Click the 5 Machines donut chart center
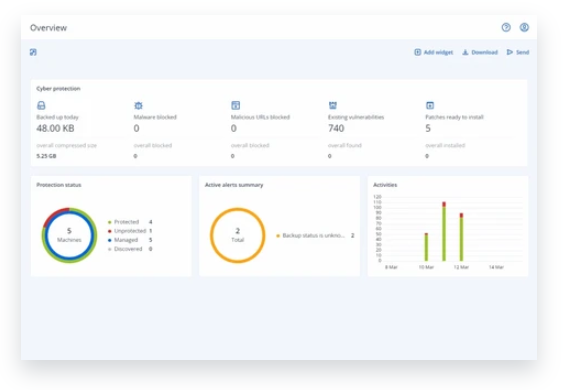Viewport: 564px width, 390px height. pos(69,235)
